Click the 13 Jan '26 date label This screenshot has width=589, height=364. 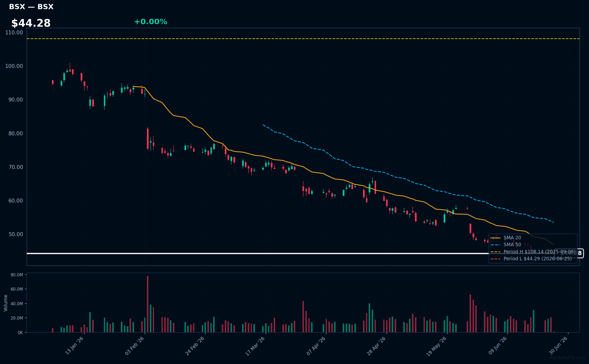[x=74, y=346]
